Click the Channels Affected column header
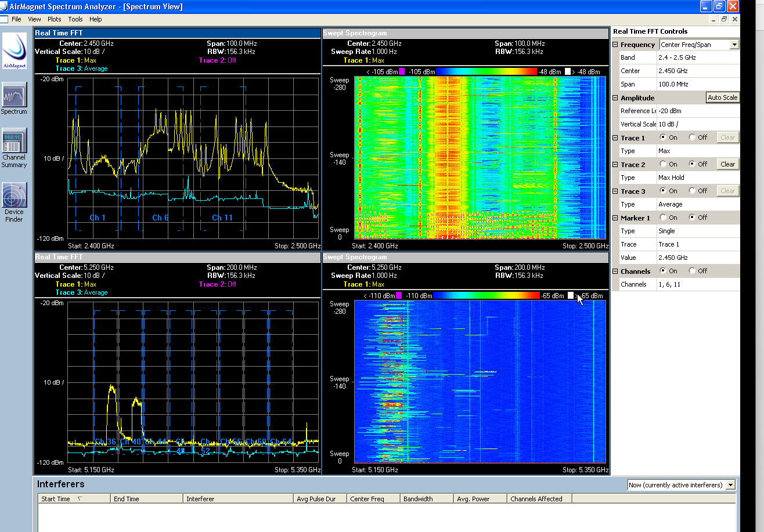 coord(539,499)
